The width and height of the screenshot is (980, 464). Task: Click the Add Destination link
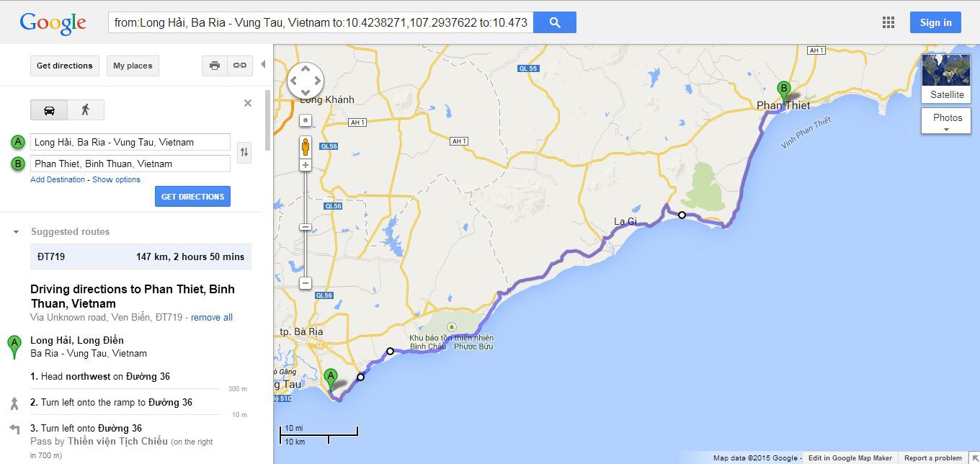(x=58, y=179)
